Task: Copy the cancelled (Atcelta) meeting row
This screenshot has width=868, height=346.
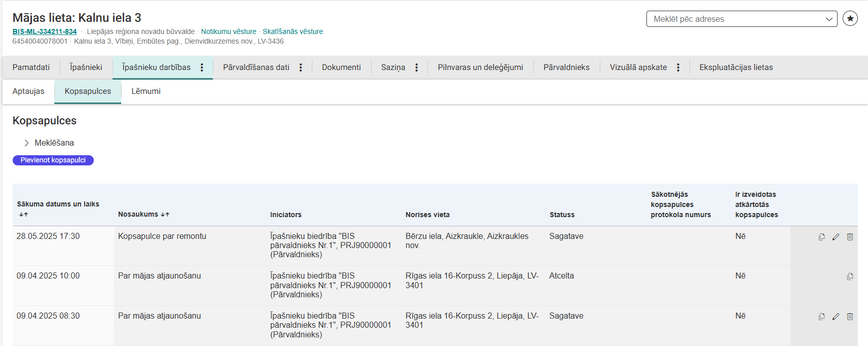Action: click(850, 276)
